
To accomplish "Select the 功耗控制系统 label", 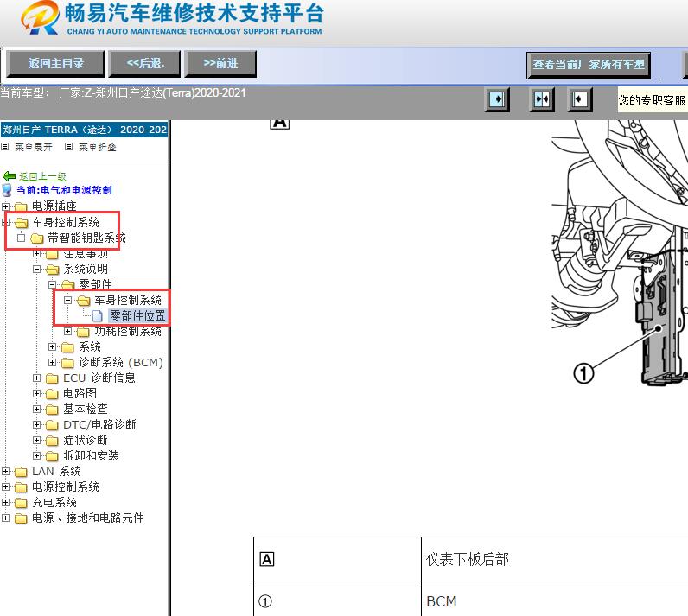I will [x=128, y=332].
